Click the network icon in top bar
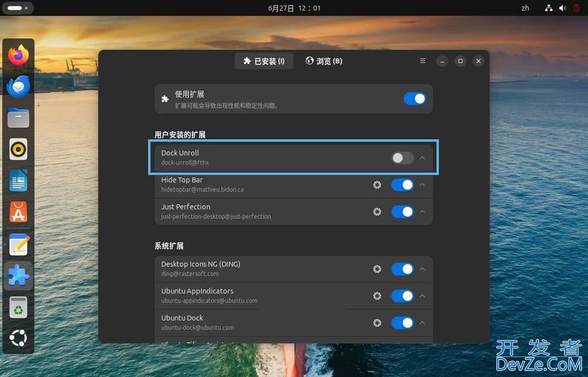This screenshot has width=588, height=377. (549, 8)
